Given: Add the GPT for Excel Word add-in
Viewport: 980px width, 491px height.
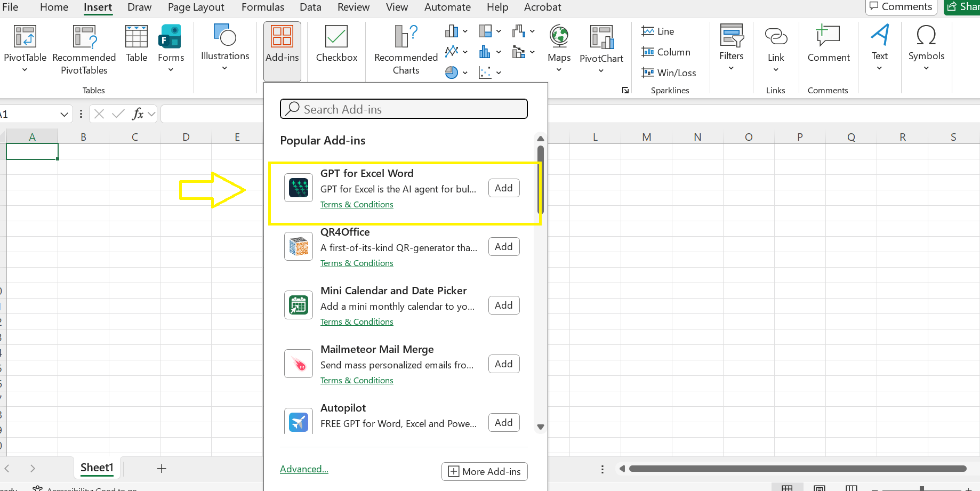Looking at the screenshot, I should 503,188.
